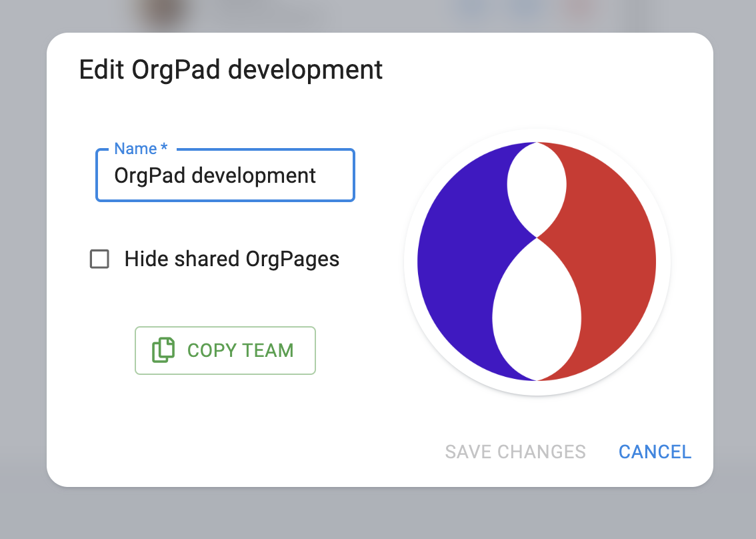Dismiss the dialog via Cancel

[655, 452]
